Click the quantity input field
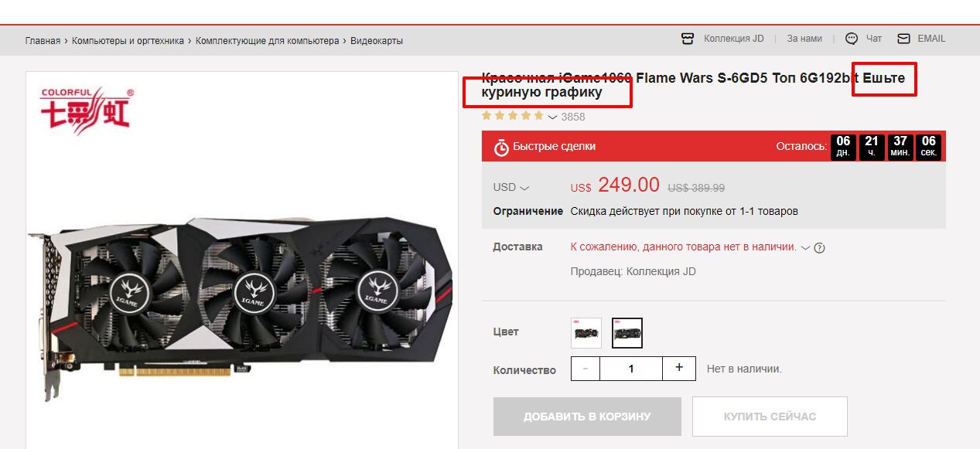 (x=631, y=368)
